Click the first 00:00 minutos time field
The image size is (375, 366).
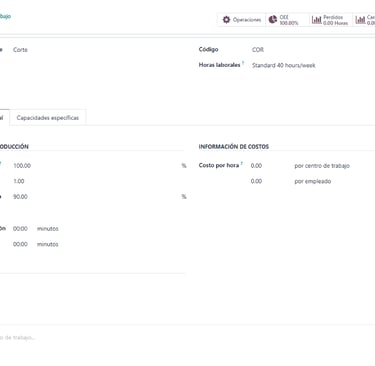(x=20, y=229)
